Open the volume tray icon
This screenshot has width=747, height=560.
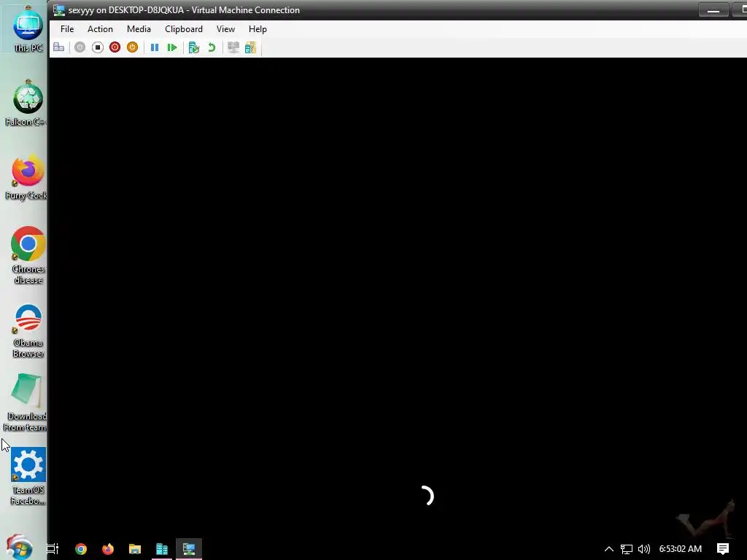click(x=643, y=549)
